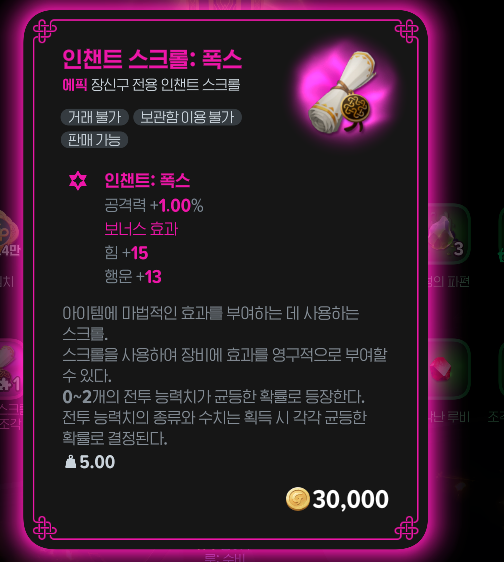The image size is (504, 562).
Task: Click the 힘 +15 bonus stat
Action: (126, 253)
